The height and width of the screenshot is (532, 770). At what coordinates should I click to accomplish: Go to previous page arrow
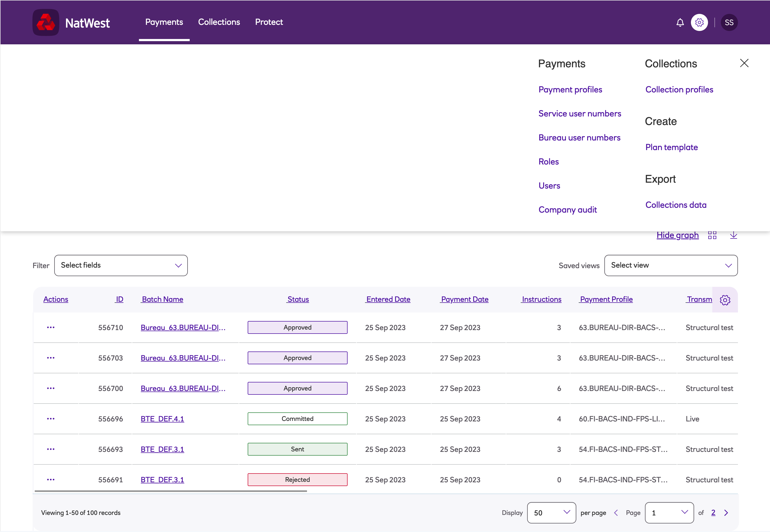[616, 513]
